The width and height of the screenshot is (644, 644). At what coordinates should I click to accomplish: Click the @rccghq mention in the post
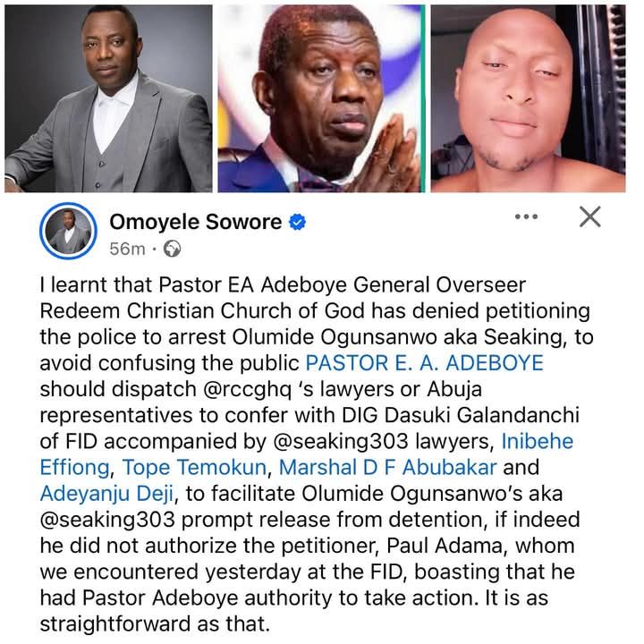tap(247, 389)
